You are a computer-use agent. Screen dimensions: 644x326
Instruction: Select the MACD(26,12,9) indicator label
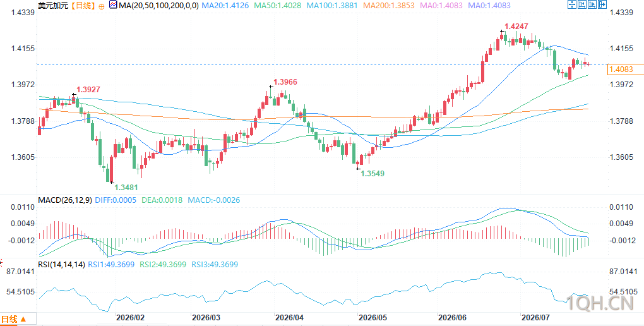point(65,200)
